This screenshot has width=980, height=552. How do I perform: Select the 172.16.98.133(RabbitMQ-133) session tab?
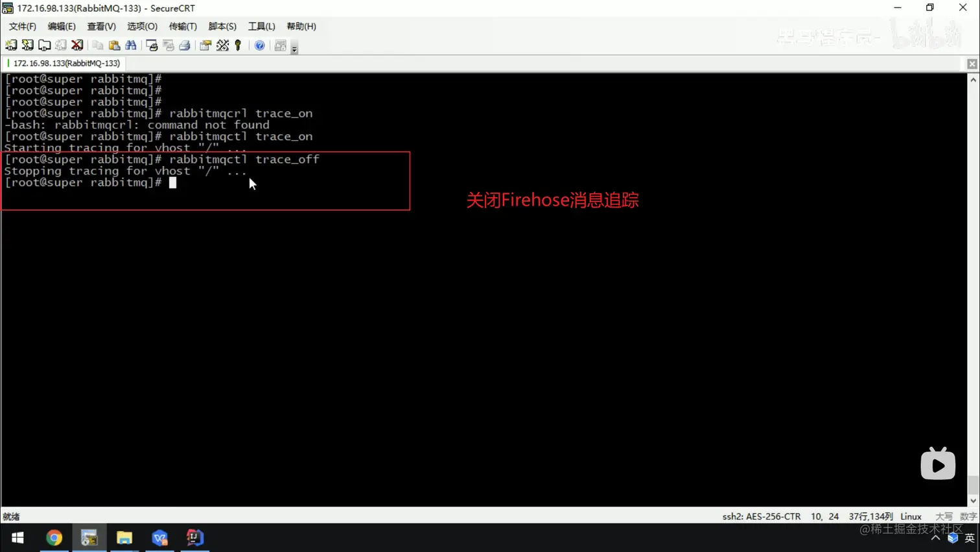coord(64,64)
